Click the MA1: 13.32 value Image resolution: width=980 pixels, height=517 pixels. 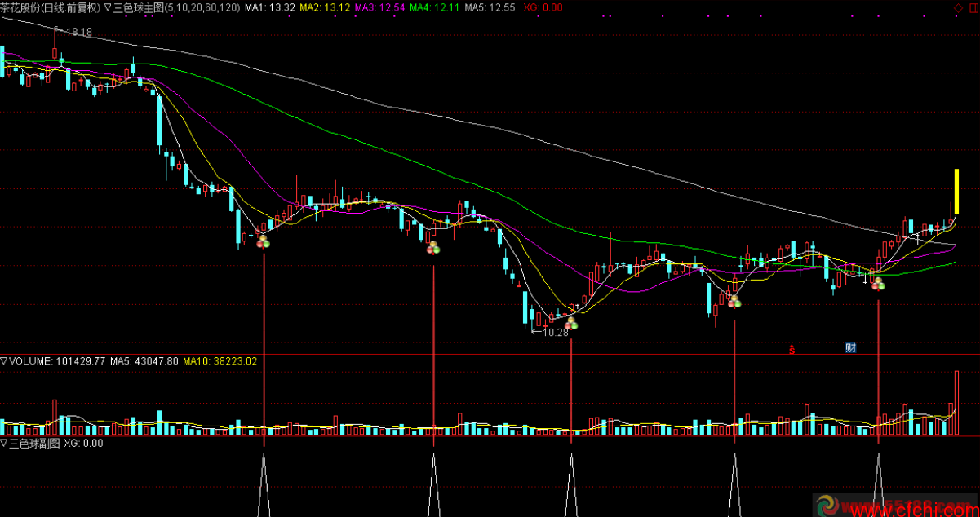pyautogui.click(x=270, y=7)
